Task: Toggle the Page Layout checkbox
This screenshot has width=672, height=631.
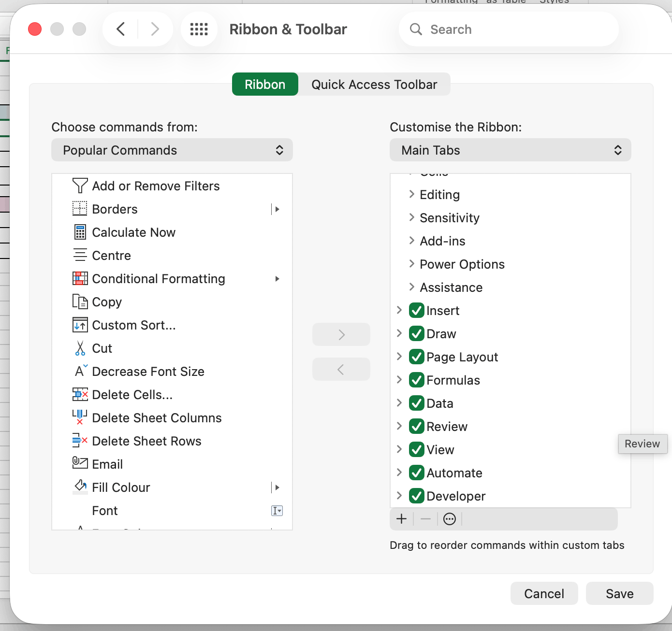Action: coord(416,357)
